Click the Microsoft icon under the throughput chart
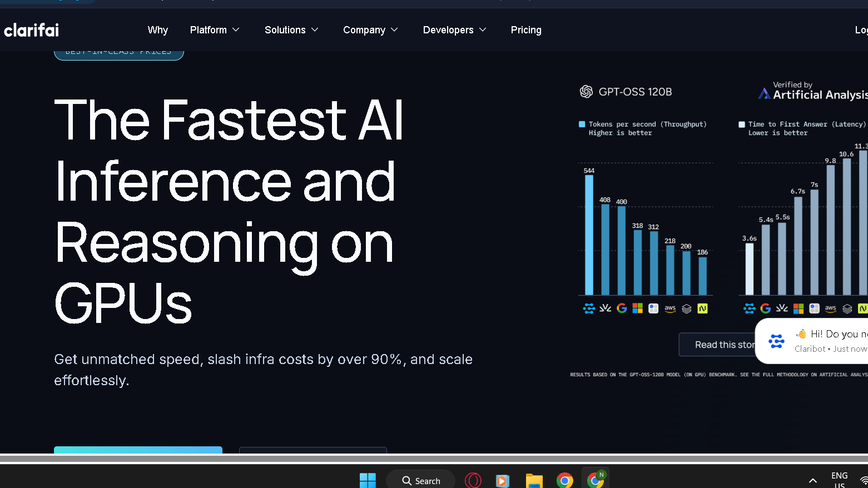 click(638, 308)
